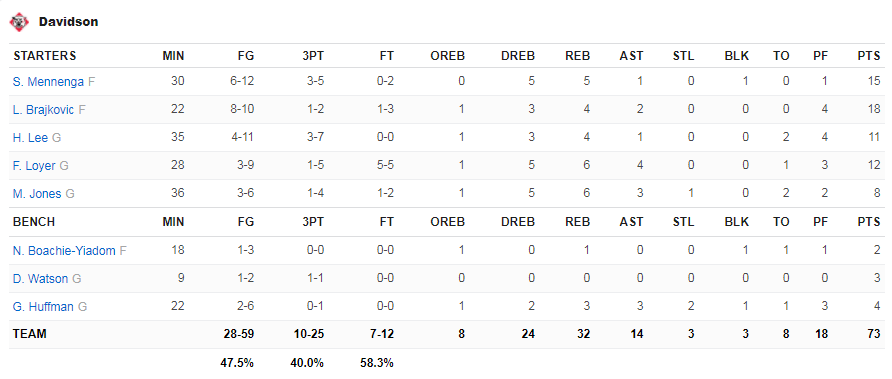Click the starters 3PT column header
The image size is (892, 379).
coord(312,56)
